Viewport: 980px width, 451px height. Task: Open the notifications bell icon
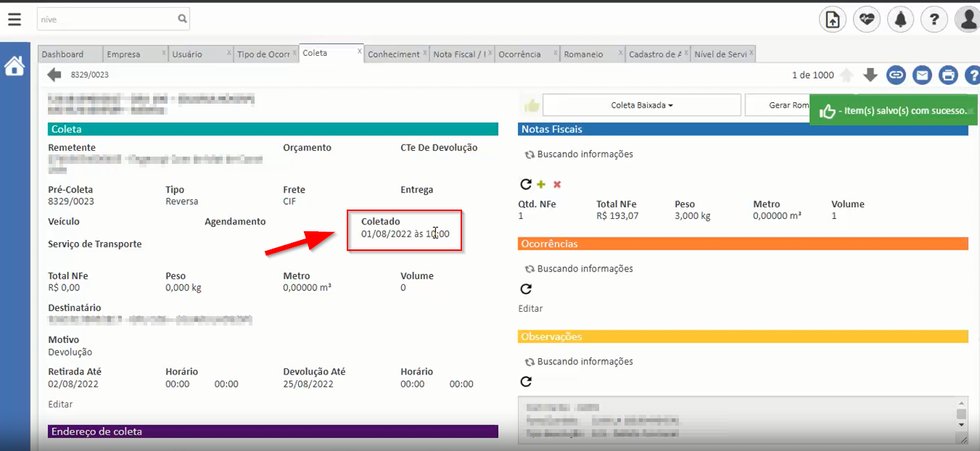click(900, 19)
